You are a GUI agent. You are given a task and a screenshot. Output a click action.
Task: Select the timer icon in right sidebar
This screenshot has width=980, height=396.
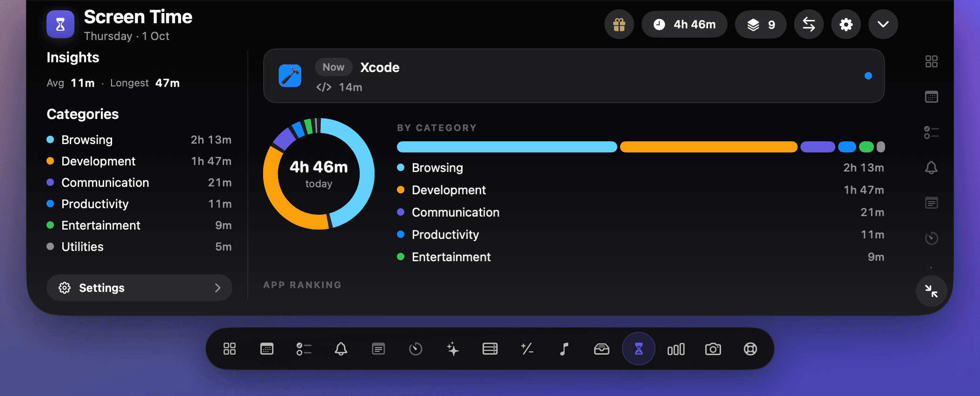[x=931, y=238]
